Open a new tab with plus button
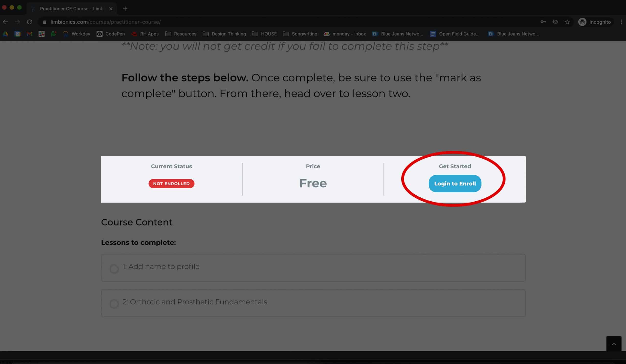626x364 pixels. point(125,9)
